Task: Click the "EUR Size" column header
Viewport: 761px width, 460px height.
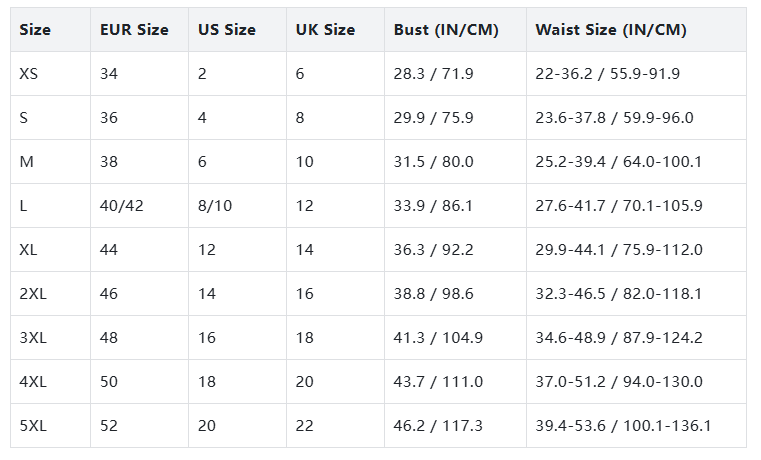Action: click(x=134, y=30)
